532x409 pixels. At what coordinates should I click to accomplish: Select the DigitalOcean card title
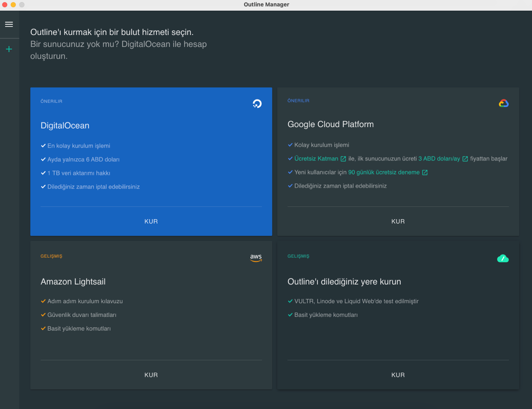tap(65, 125)
